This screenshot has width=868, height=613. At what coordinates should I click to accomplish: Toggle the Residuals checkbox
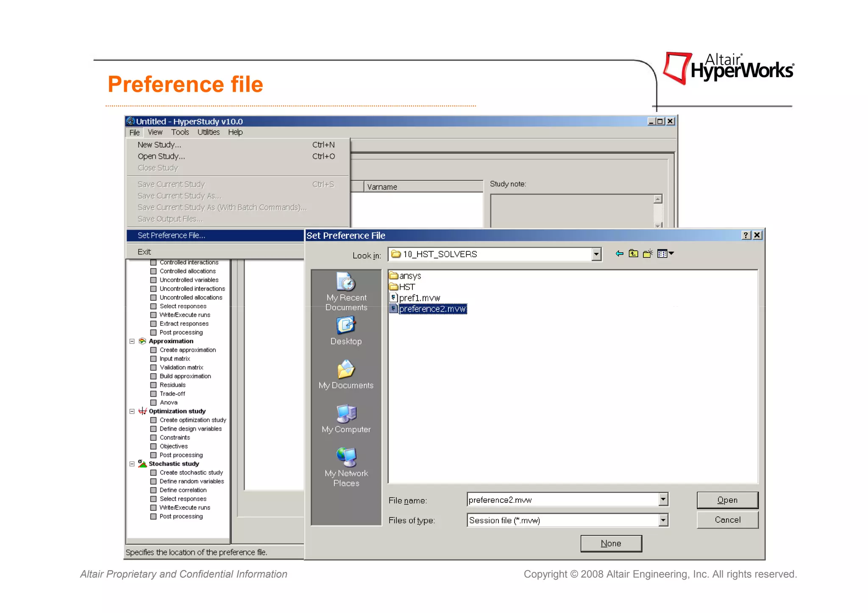click(x=153, y=385)
